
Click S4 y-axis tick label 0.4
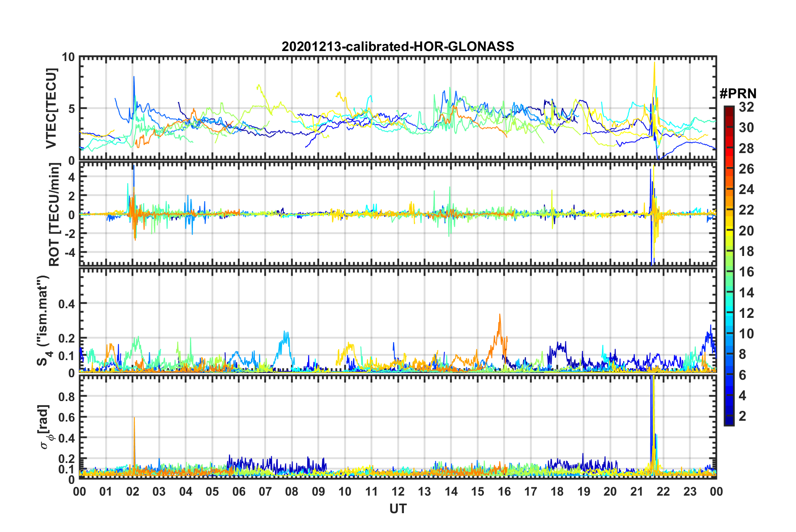tap(67, 304)
